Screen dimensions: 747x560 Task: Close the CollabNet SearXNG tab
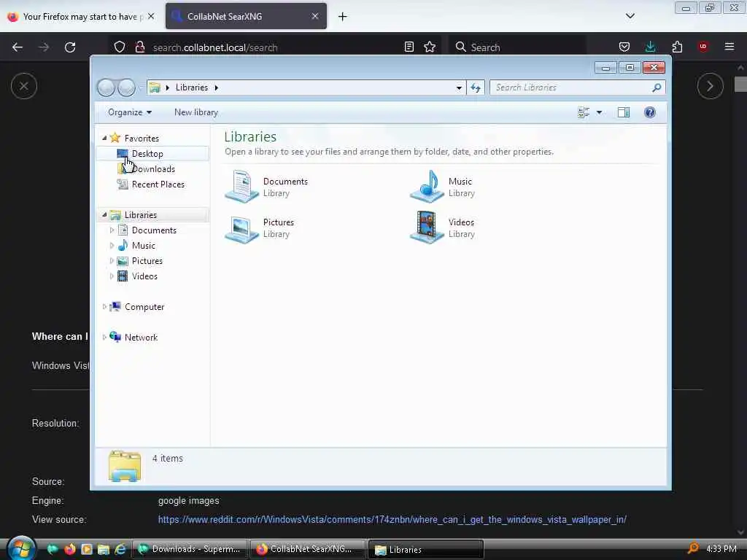(x=315, y=16)
